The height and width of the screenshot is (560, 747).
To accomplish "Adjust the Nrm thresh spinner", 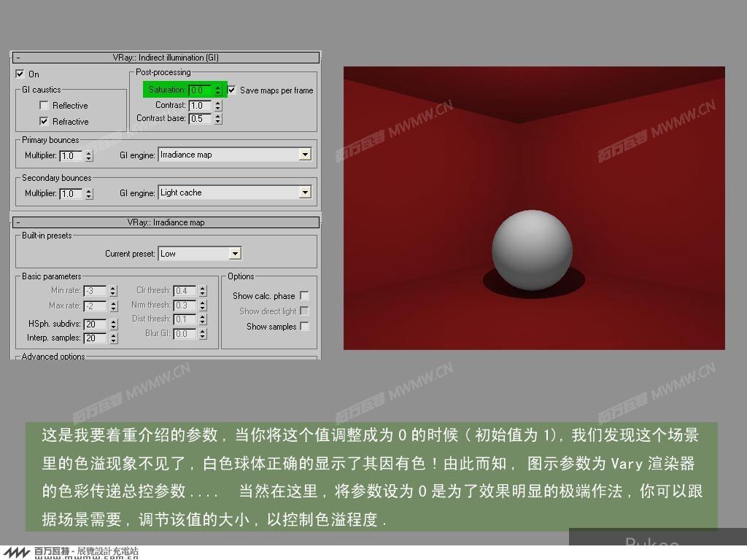I will pos(203,306).
